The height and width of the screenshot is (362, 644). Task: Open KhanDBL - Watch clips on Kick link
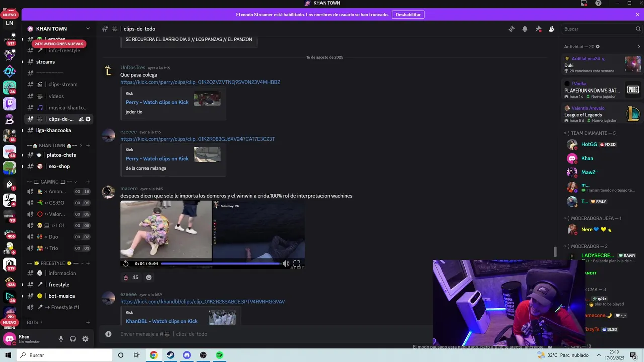(x=162, y=321)
